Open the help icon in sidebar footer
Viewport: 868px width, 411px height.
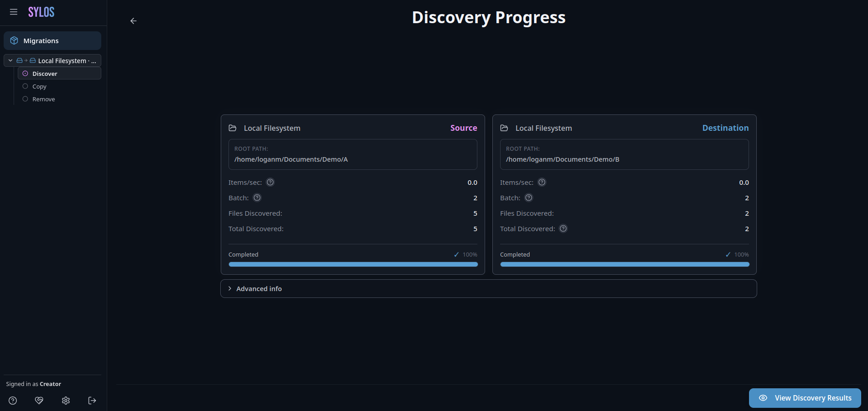tap(13, 401)
